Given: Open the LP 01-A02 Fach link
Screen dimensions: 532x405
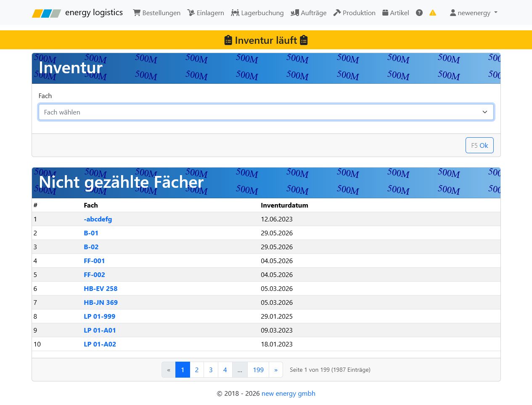Looking at the screenshot, I should (100, 344).
